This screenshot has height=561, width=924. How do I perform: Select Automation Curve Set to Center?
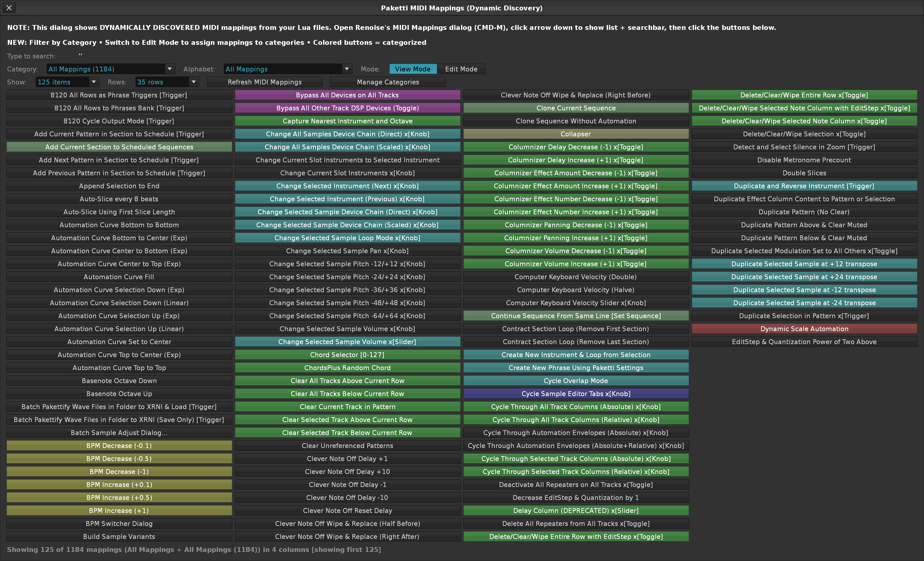click(x=119, y=342)
